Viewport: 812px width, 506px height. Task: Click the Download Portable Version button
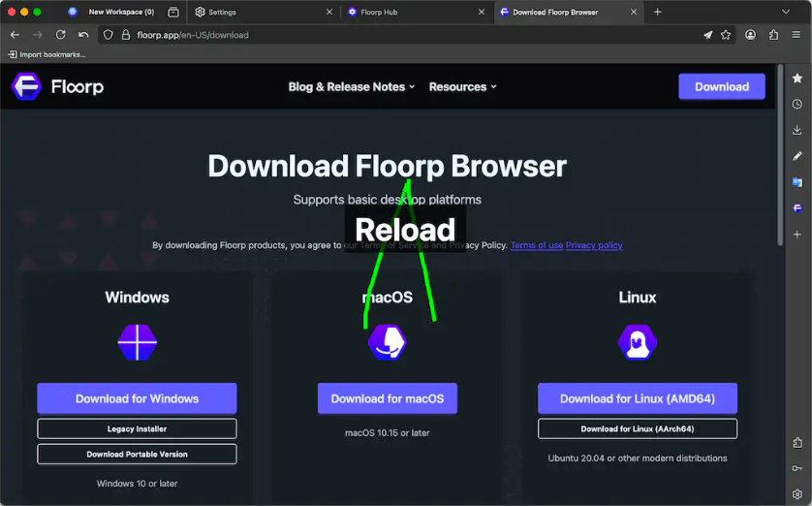pos(137,454)
